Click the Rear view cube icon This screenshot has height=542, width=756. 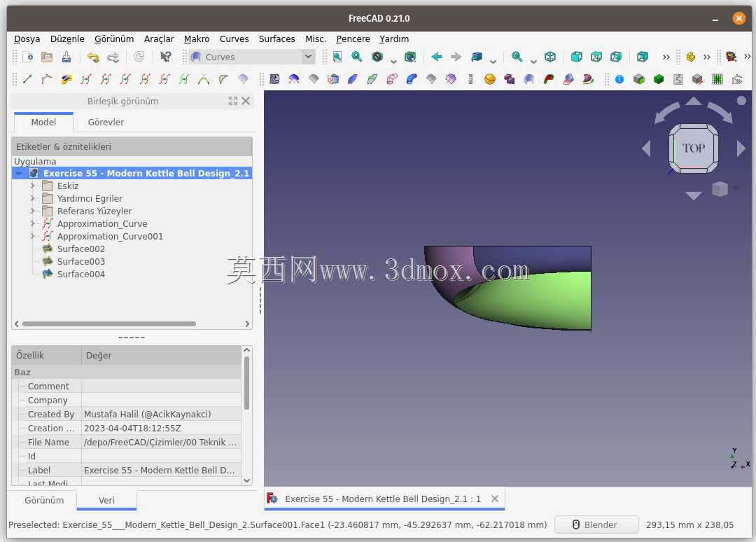(642, 57)
